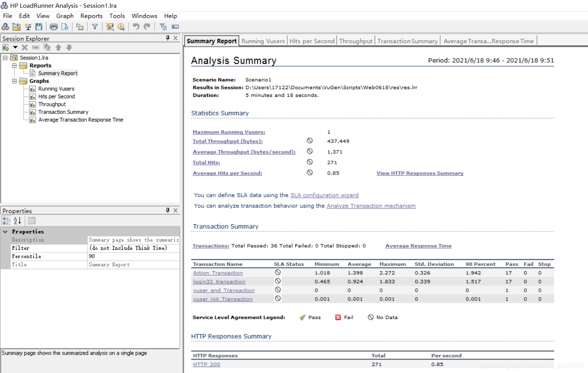This screenshot has height=373, width=588.
Task: Switch to the Running Vusers tab
Action: (263, 41)
